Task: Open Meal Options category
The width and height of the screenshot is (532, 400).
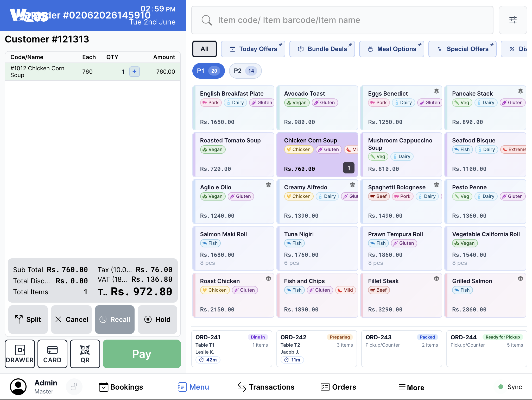Action: (x=392, y=49)
